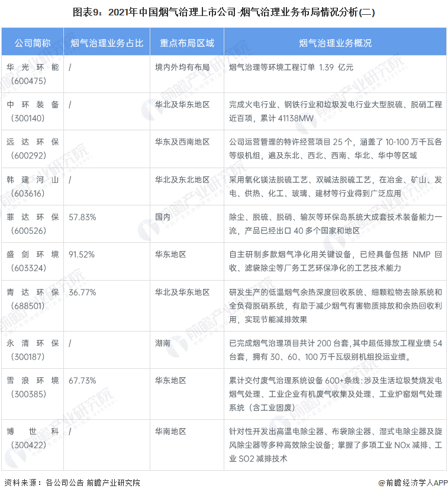Click overview text '公司运营管理的特许经营项目 25 个'

(x=290, y=142)
